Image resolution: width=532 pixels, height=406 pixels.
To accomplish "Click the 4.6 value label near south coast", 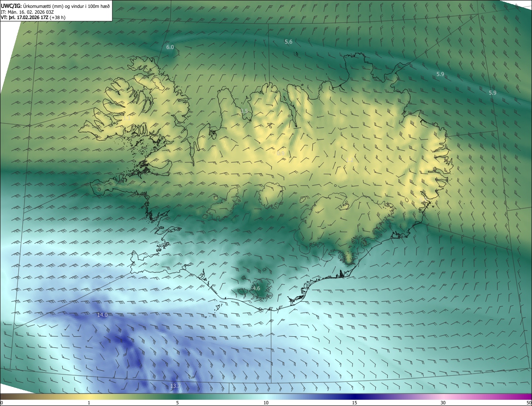I will coord(256,288).
